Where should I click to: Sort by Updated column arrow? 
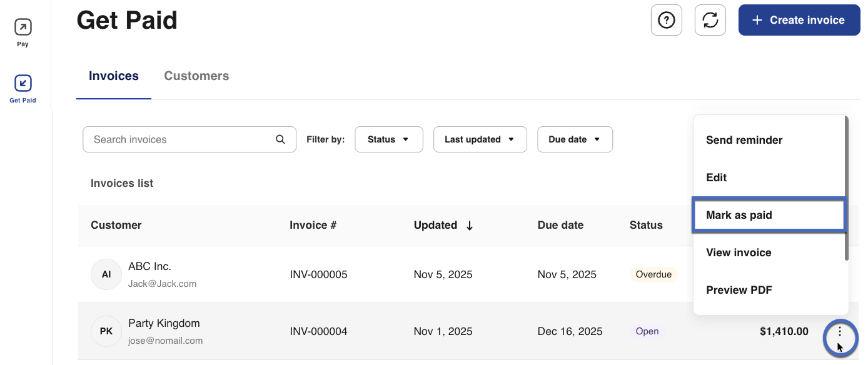470,226
